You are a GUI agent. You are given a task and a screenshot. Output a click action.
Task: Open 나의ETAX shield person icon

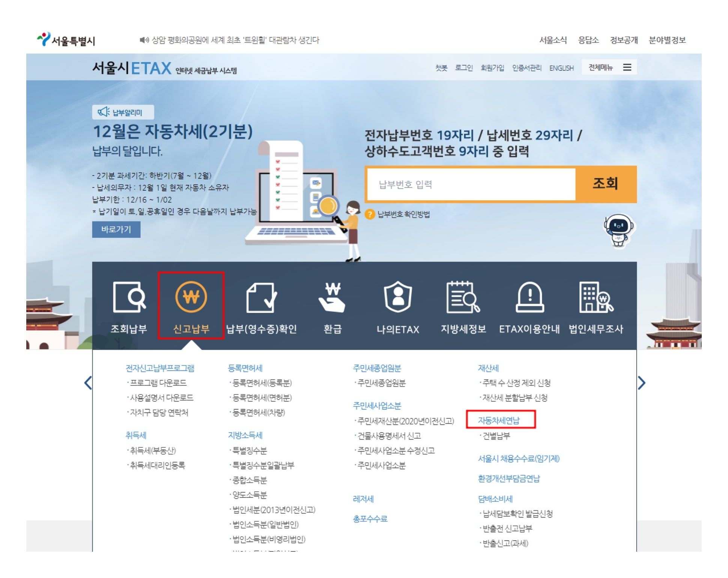pyautogui.click(x=398, y=297)
